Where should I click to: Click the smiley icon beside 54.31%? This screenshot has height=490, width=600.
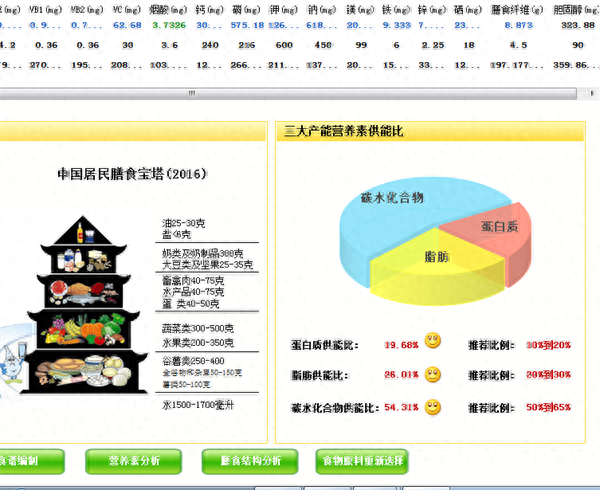point(433,407)
